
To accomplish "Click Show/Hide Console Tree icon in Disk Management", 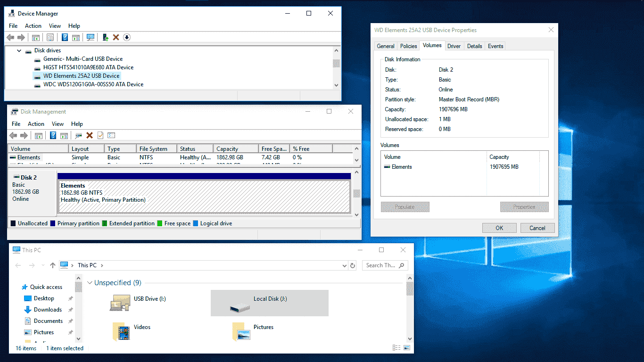I will pyautogui.click(x=39, y=135).
